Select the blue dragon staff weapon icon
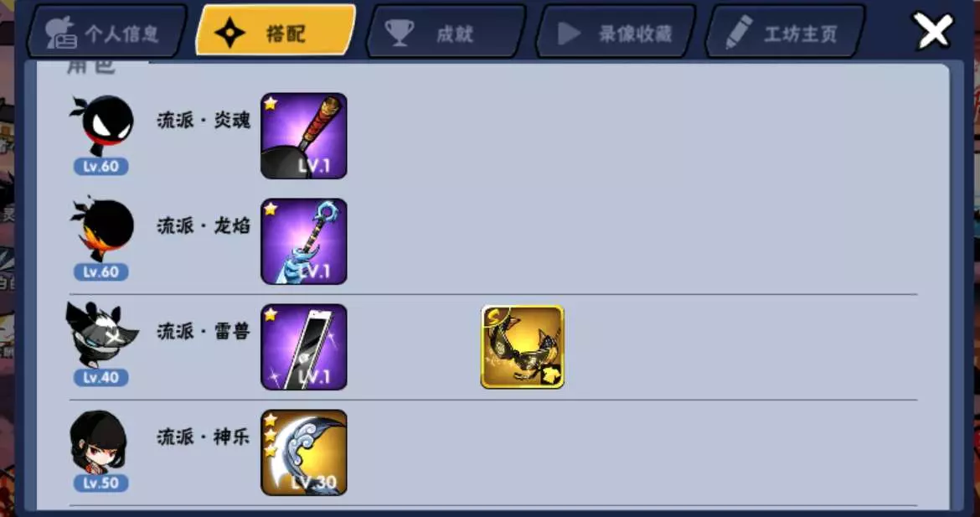Image resolution: width=980 pixels, height=517 pixels. pos(304,241)
